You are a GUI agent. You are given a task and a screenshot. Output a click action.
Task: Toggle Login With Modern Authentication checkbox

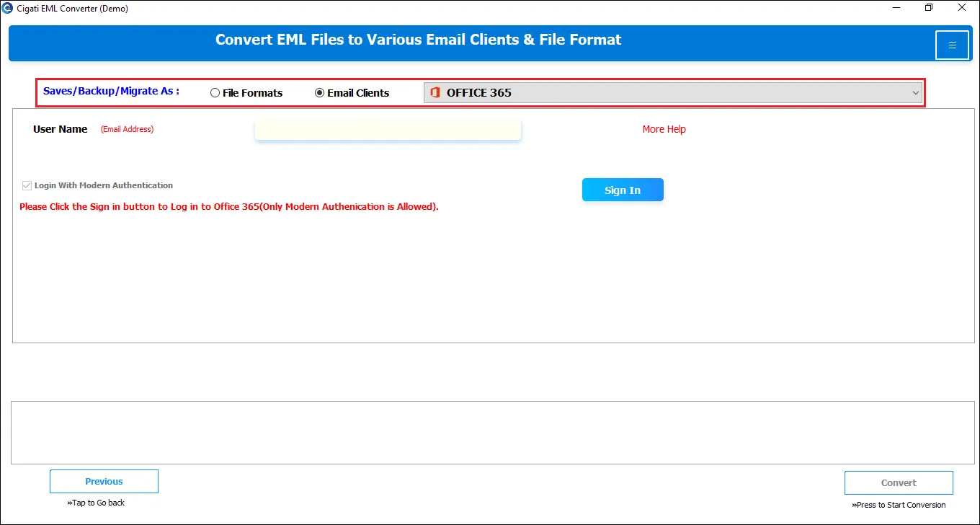click(x=27, y=185)
